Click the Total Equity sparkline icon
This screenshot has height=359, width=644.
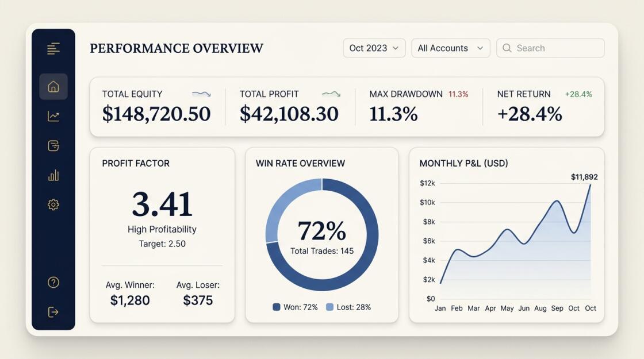201,94
